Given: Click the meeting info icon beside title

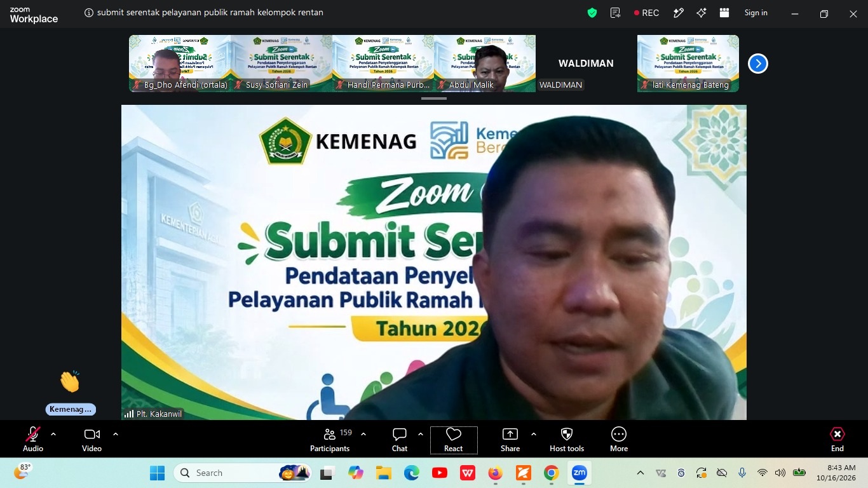Looking at the screenshot, I should click(x=89, y=13).
